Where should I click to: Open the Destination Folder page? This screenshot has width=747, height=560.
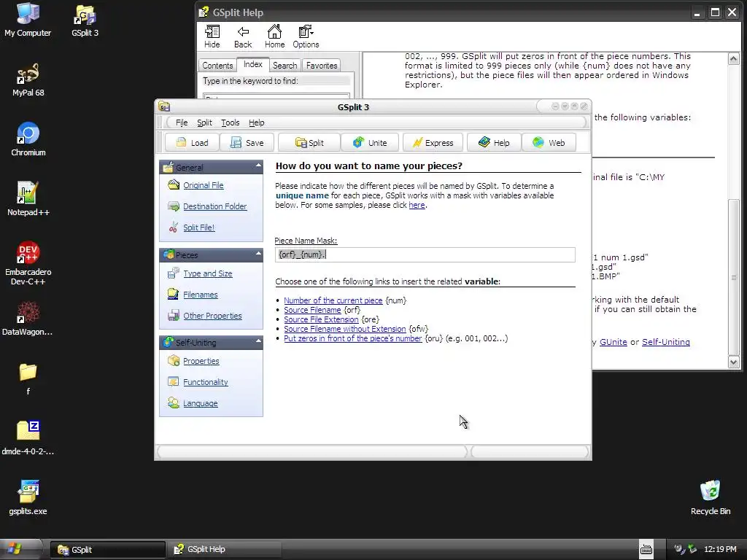(215, 206)
